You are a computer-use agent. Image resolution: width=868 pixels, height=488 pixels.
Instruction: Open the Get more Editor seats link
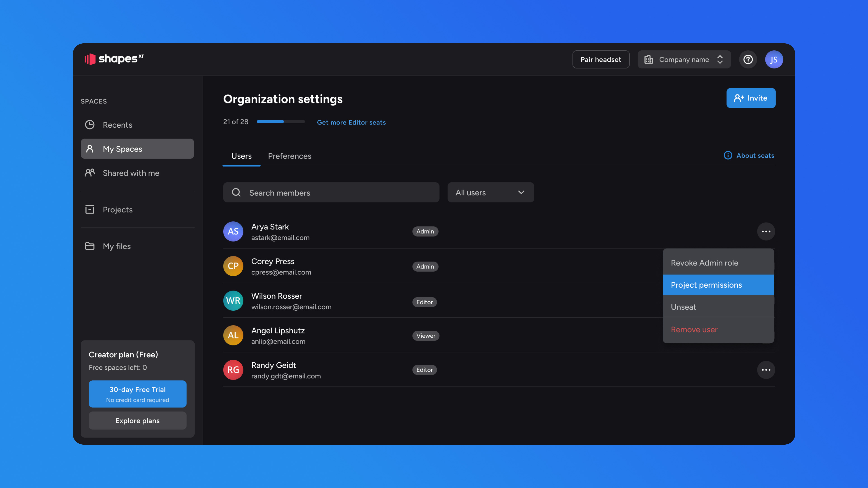pyautogui.click(x=351, y=122)
